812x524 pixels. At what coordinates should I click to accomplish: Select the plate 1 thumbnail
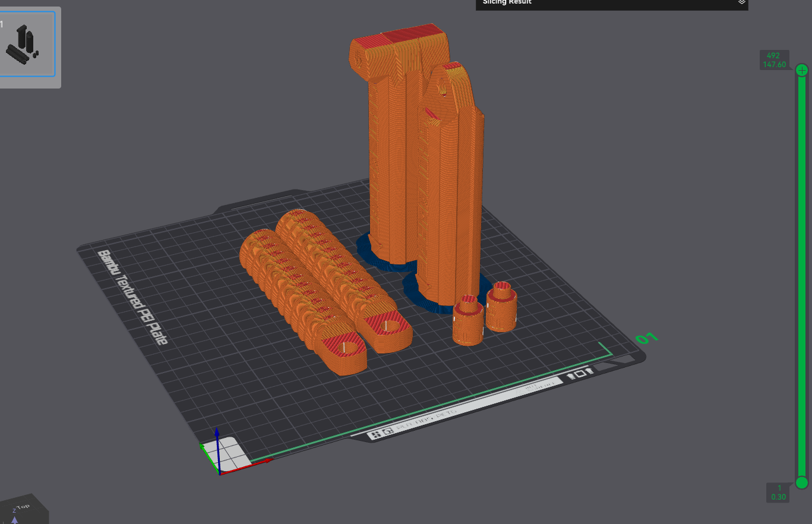pyautogui.click(x=27, y=44)
